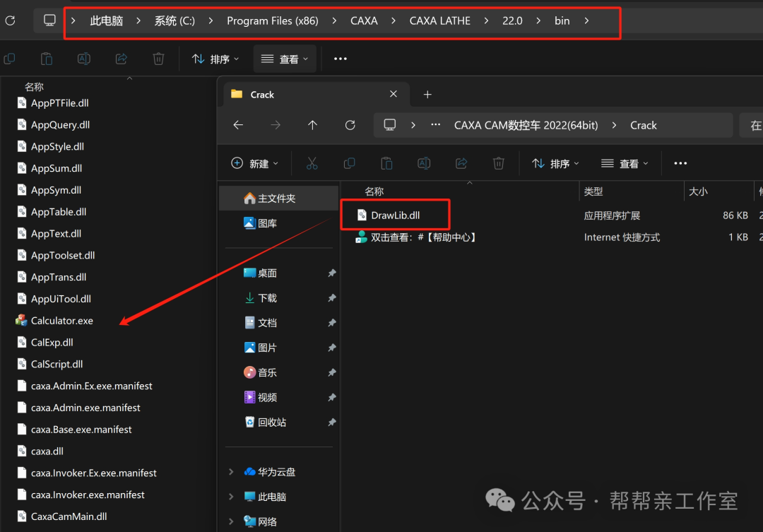Open the 查看 view dropdown in bin window
This screenshot has width=763, height=532.
pyautogui.click(x=285, y=59)
